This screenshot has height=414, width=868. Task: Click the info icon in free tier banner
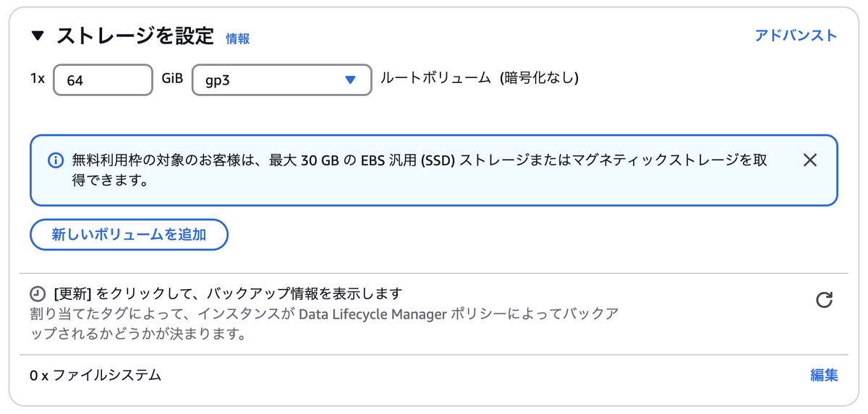[x=55, y=160]
